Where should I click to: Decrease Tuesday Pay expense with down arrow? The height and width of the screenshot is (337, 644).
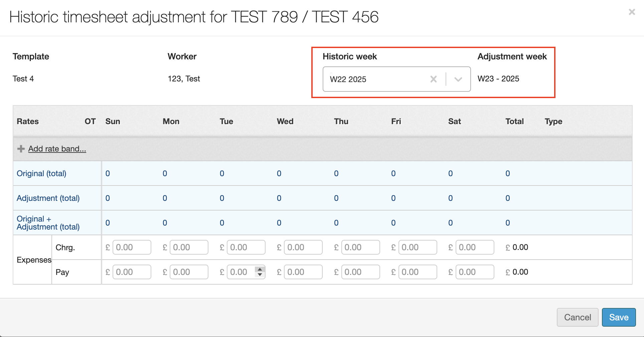pos(260,275)
